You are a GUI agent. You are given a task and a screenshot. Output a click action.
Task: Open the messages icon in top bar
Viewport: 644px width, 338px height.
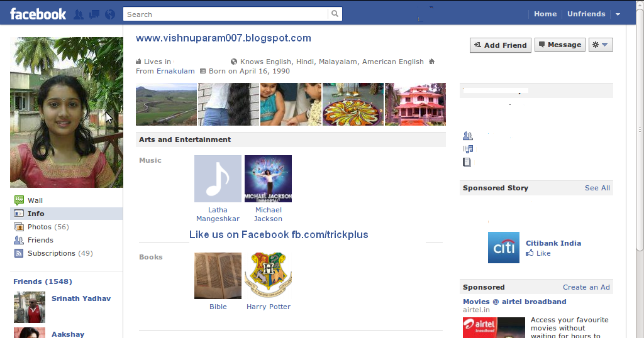[94, 15]
